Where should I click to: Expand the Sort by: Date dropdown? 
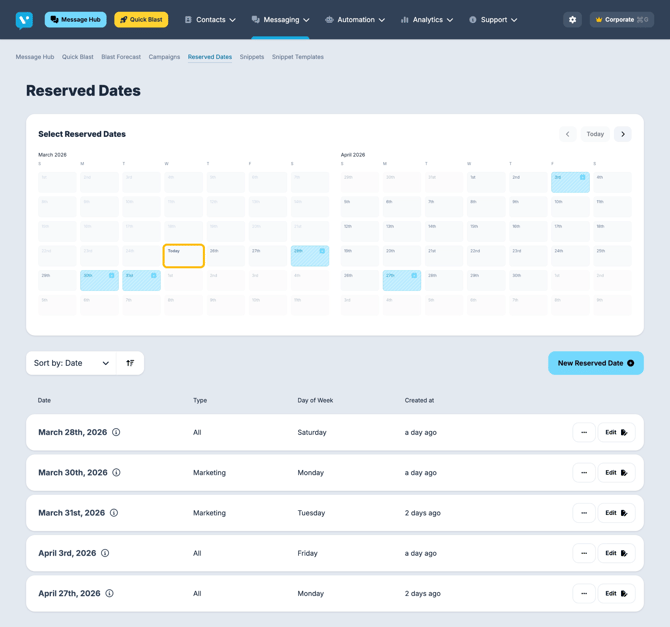coord(71,363)
